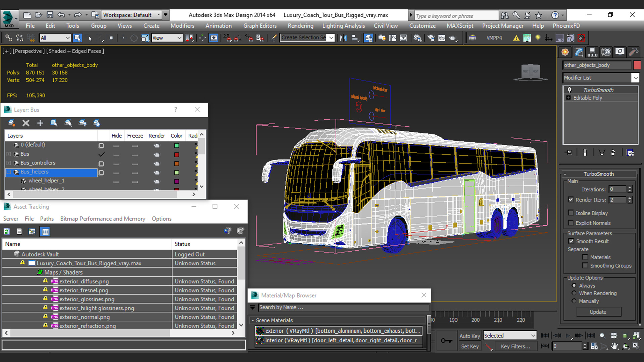Enable the Isoline Display checkbox
The image size is (644, 362).
(x=571, y=213)
